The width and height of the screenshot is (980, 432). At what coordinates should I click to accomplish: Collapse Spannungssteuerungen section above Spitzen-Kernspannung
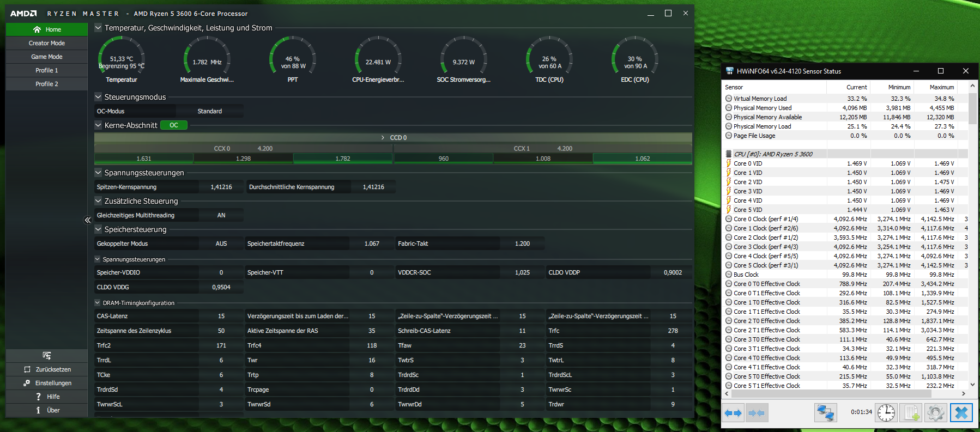click(98, 173)
